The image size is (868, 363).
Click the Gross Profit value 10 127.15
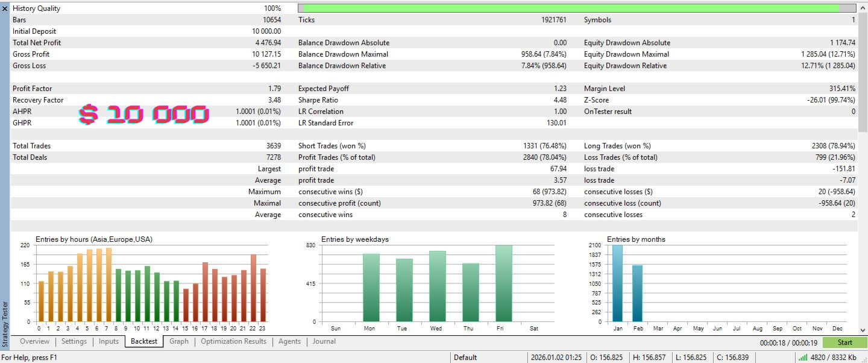point(266,54)
